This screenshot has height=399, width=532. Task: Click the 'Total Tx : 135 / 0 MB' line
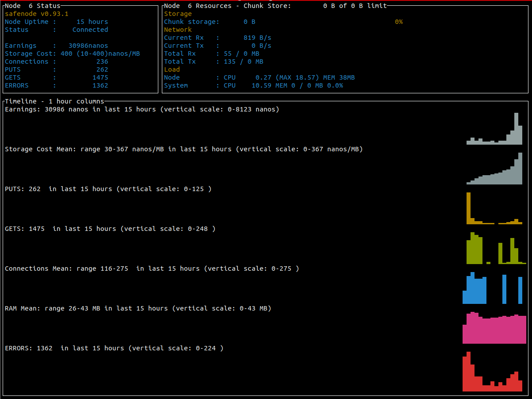click(214, 61)
